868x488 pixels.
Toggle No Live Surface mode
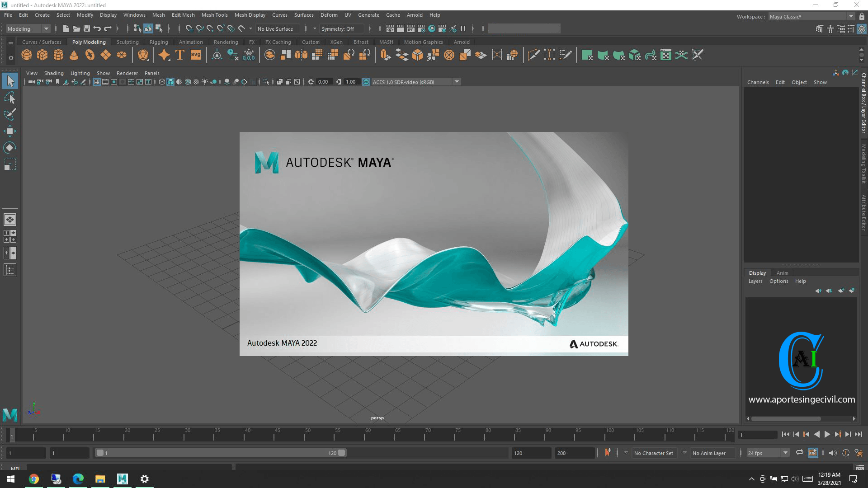275,28
